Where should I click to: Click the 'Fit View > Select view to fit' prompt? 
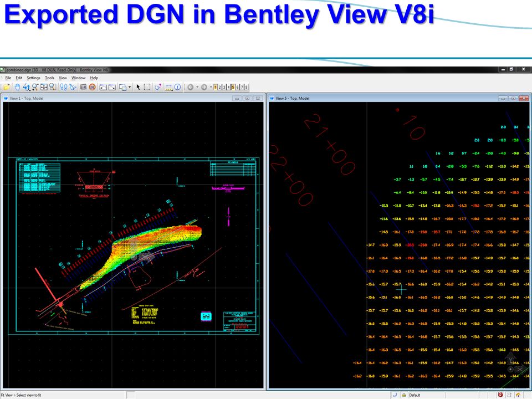coord(21,395)
